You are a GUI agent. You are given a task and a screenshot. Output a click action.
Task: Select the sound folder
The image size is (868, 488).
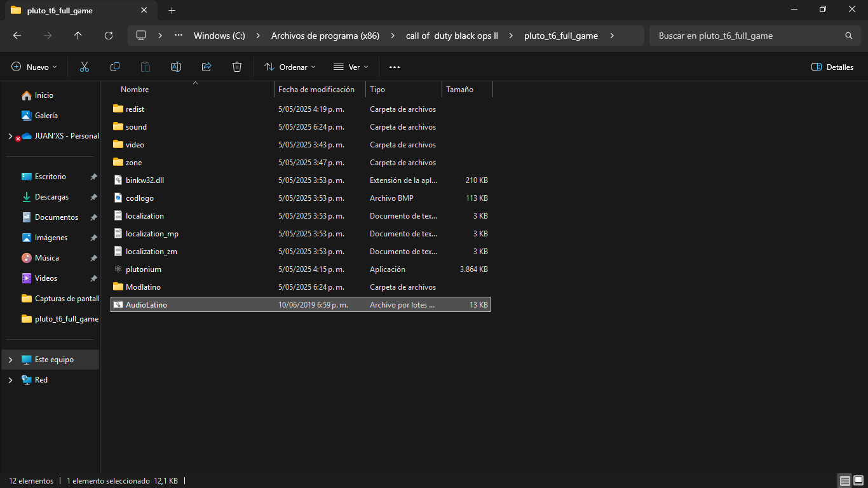(301, 127)
